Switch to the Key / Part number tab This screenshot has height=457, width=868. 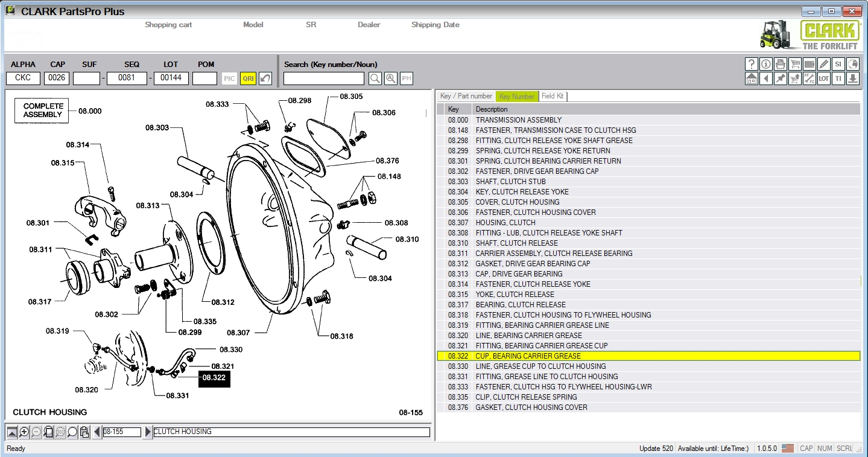pyautogui.click(x=466, y=97)
